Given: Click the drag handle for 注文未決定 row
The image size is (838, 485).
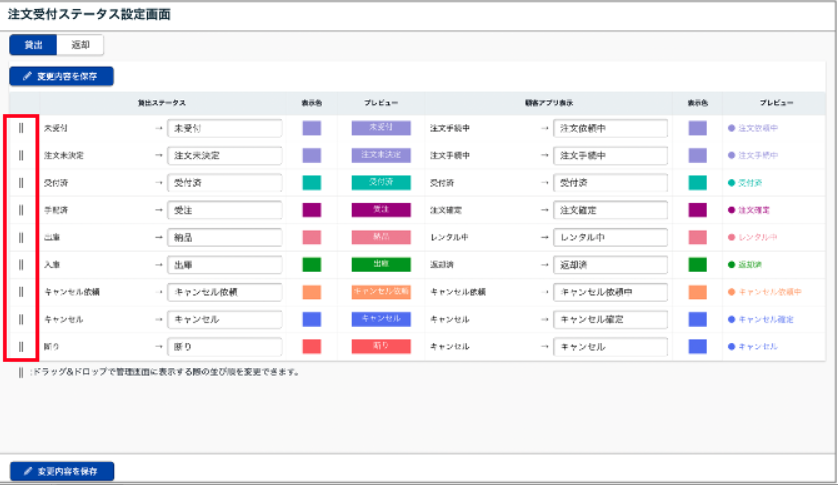Looking at the screenshot, I should coord(21,155).
